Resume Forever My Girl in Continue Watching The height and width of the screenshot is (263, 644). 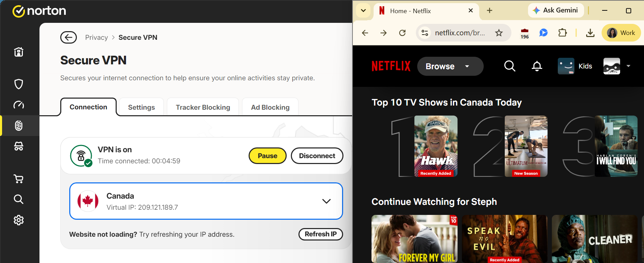[414, 239]
